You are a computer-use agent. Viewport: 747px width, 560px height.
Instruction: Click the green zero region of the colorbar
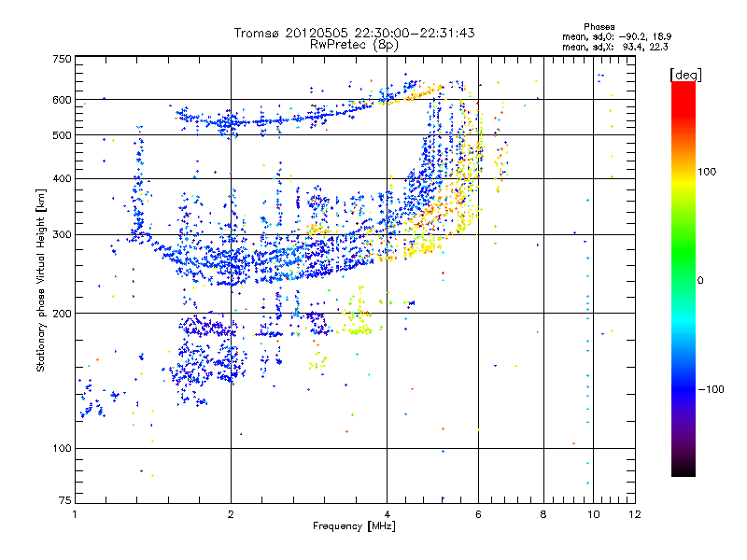[684, 280]
